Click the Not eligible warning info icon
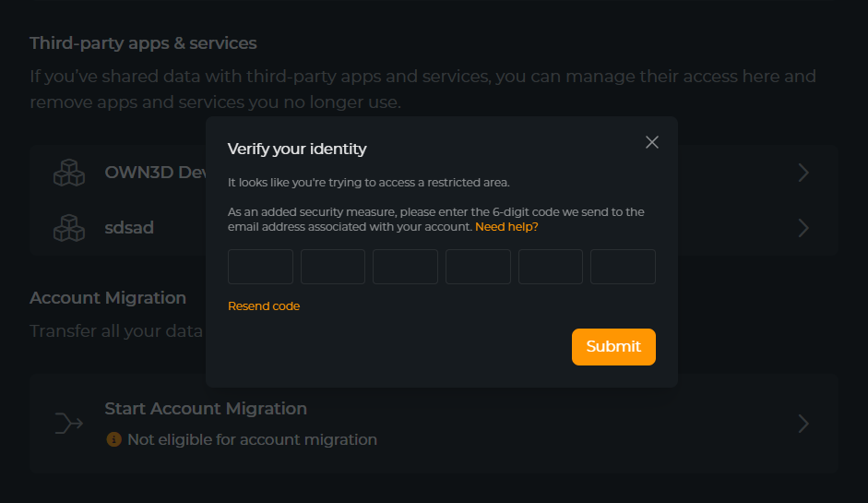The image size is (868, 503). click(x=113, y=439)
